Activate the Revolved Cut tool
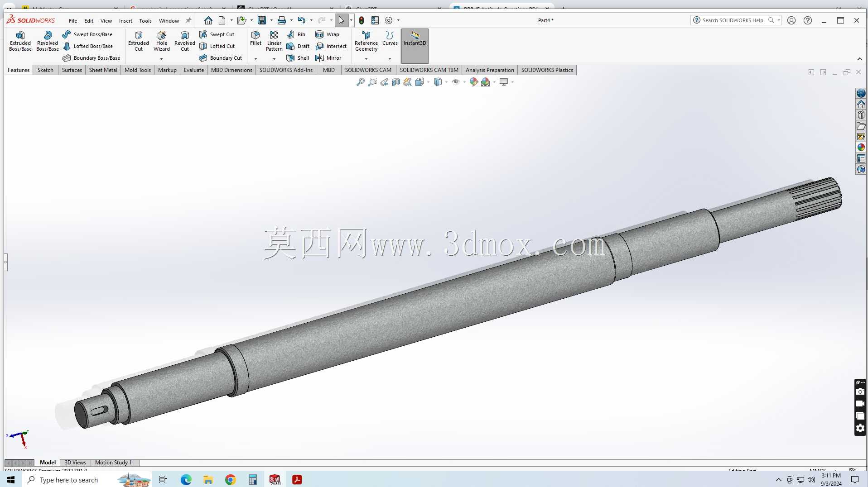 [x=185, y=41]
